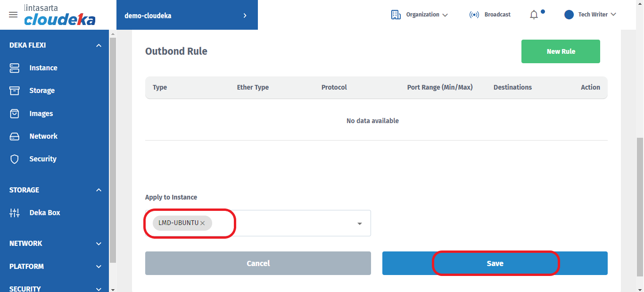Click the Deka Box sliders icon
The image size is (644, 292).
(x=15, y=213)
